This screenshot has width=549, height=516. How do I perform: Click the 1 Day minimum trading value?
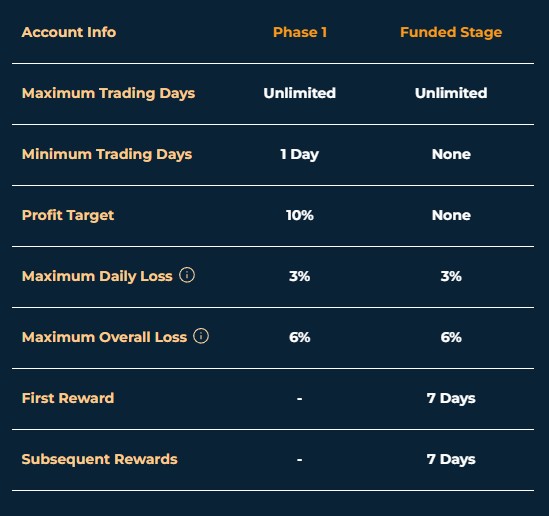tap(300, 154)
